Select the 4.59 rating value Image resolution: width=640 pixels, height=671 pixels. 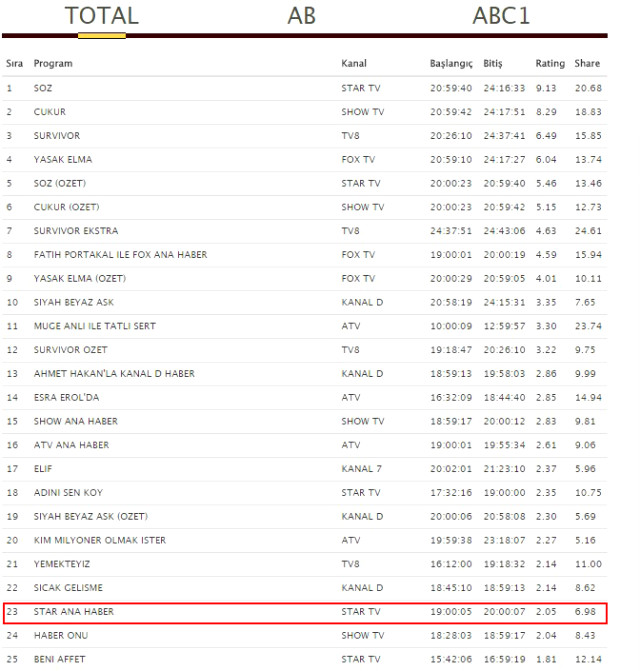[546, 255]
